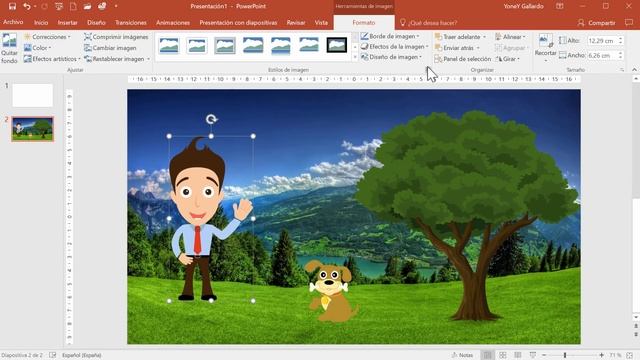Switch to Reading view icon
Image resolution: width=640 pixels, height=360 pixels.
pos(518,355)
